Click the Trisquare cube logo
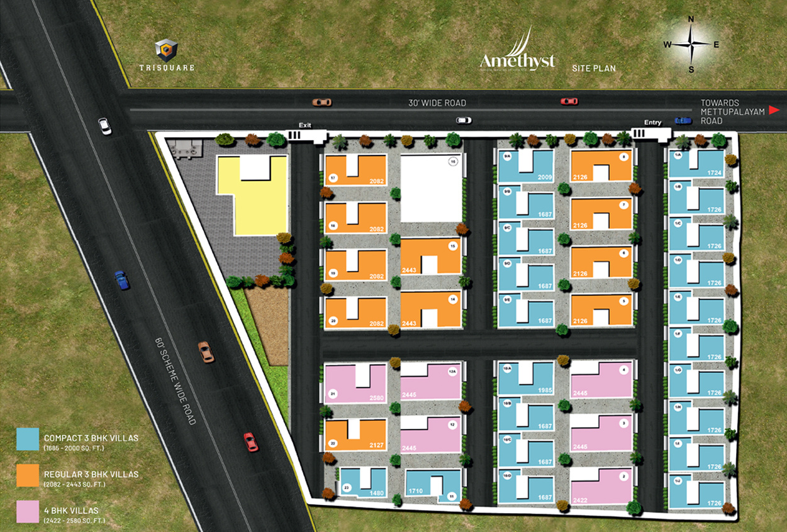 (x=167, y=51)
